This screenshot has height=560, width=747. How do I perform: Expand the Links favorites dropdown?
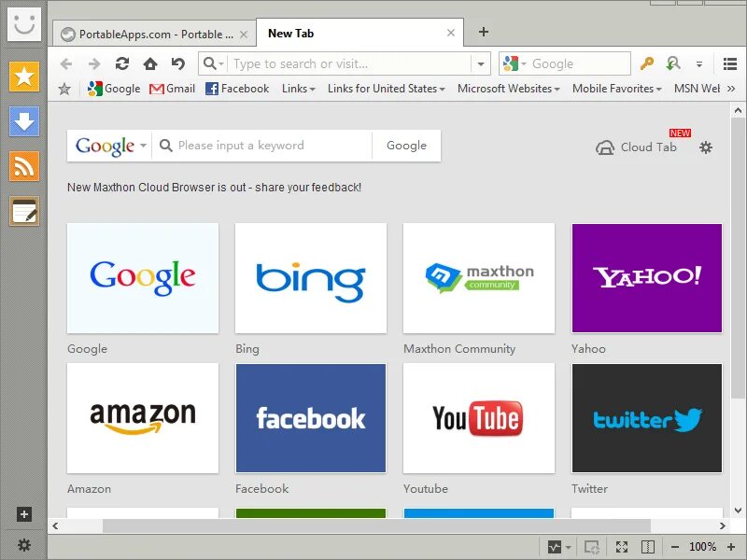coord(298,89)
